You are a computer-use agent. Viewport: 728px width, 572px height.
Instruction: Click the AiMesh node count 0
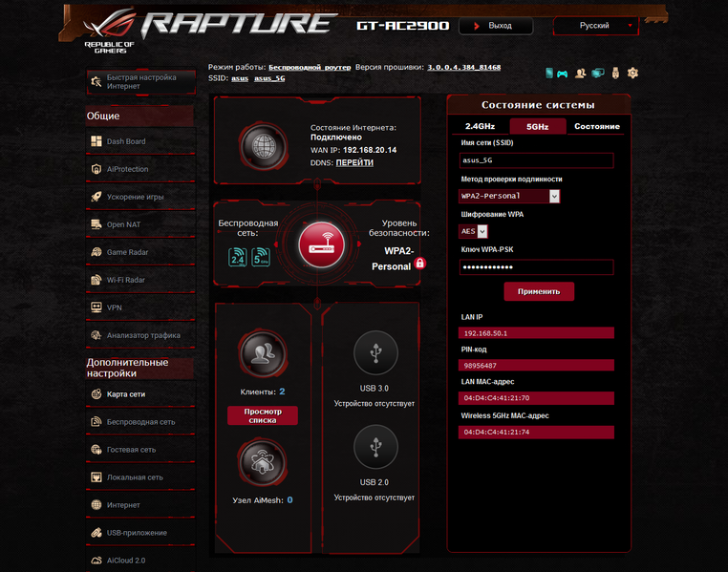click(289, 500)
